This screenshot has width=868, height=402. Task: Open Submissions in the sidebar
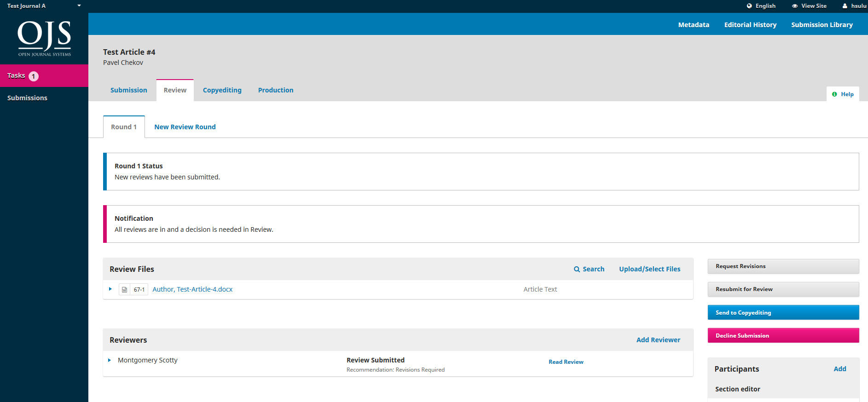pos(27,98)
